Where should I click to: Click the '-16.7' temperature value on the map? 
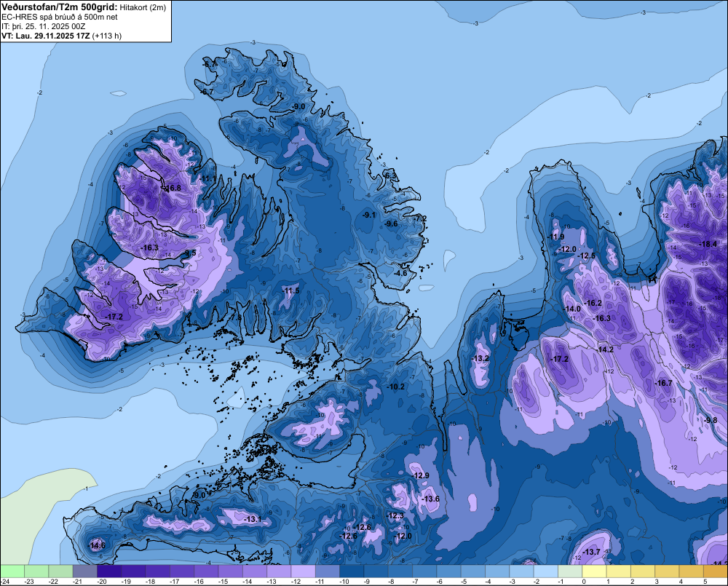663,383
